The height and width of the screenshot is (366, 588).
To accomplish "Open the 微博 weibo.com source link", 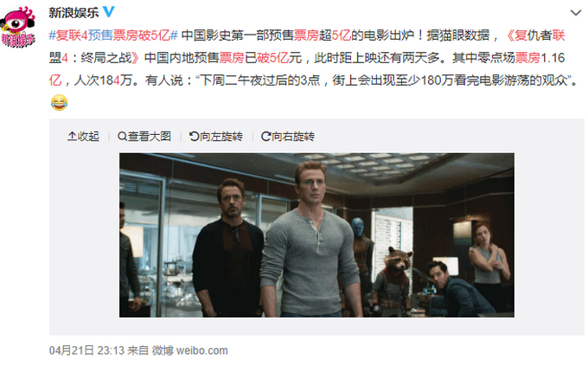I will click(189, 350).
